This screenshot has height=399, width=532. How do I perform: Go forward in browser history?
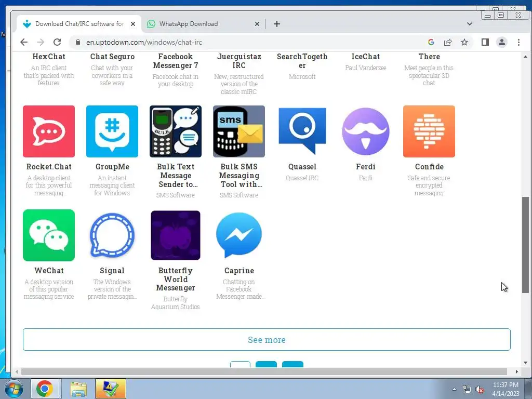pos(41,42)
